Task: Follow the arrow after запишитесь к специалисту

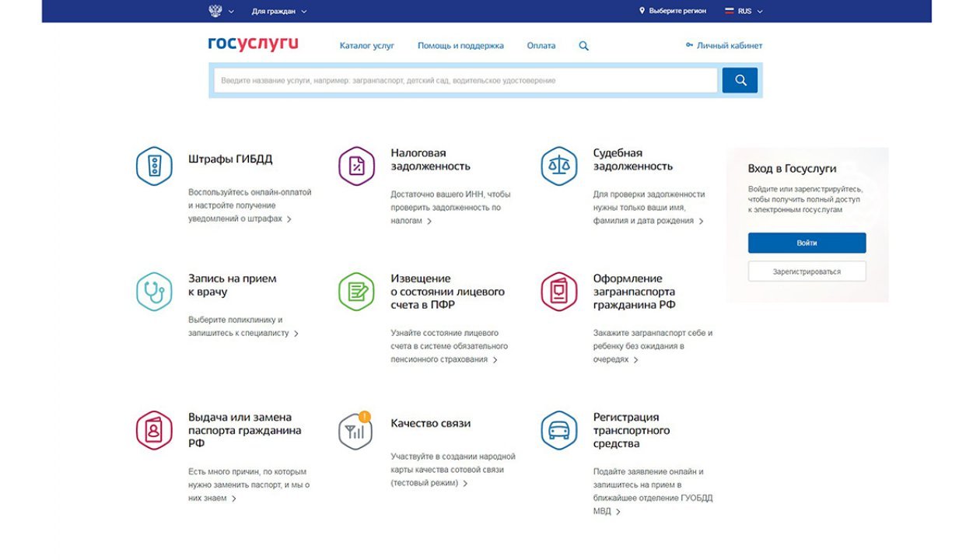Action: pyautogui.click(x=296, y=334)
